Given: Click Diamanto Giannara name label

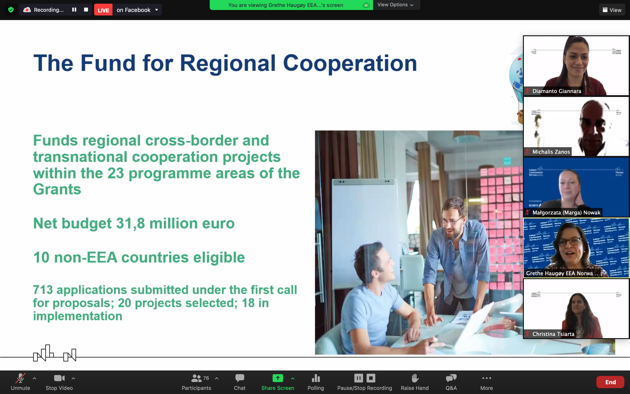Looking at the screenshot, I should [x=556, y=91].
